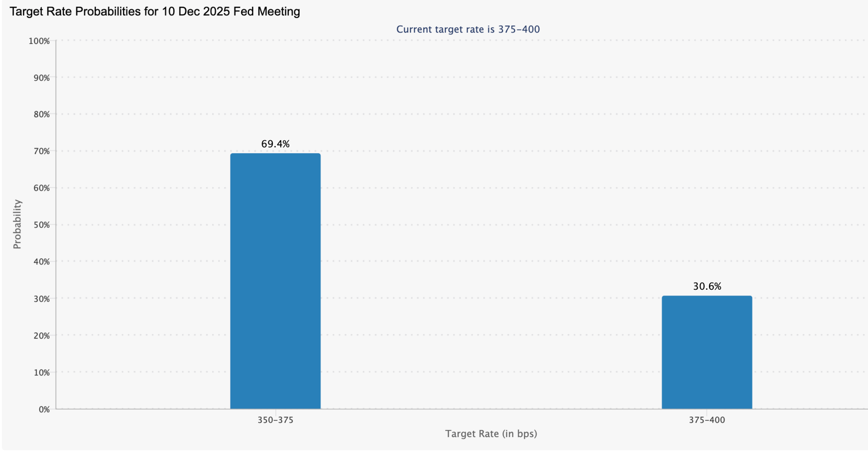Select the 30.6% data label

click(x=707, y=287)
